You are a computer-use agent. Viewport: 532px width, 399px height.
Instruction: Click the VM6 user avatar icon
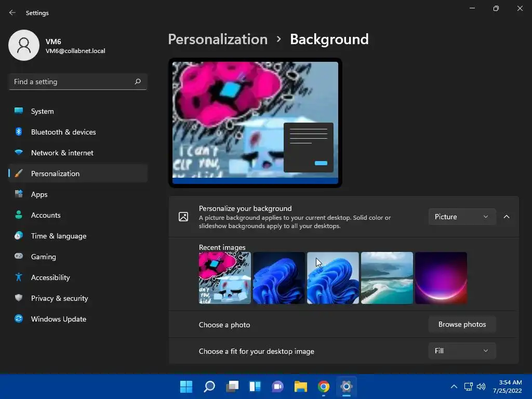click(24, 45)
